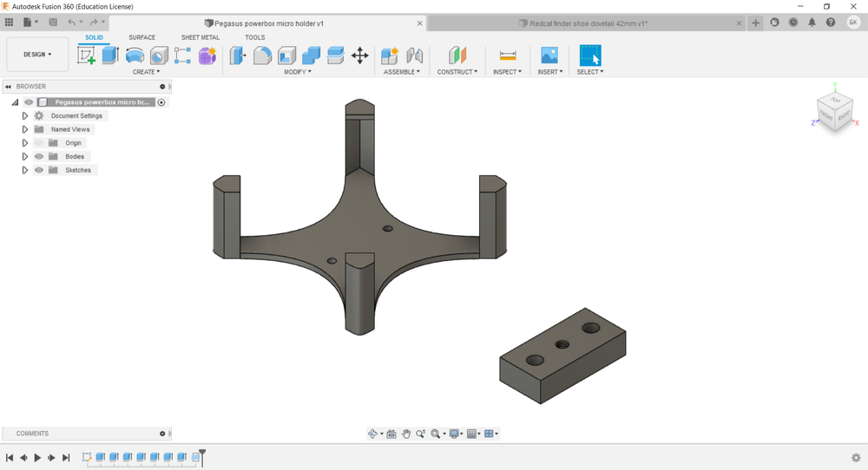Image resolution: width=868 pixels, height=470 pixels.
Task: Open the CONSTRUCT menu label
Action: pyautogui.click(x=457, y=72)
